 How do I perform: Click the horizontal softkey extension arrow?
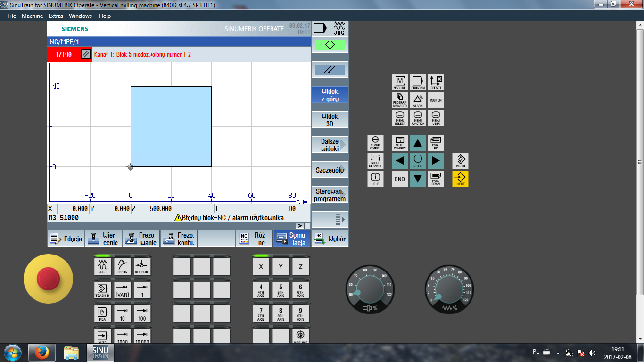tap(299, 226)
